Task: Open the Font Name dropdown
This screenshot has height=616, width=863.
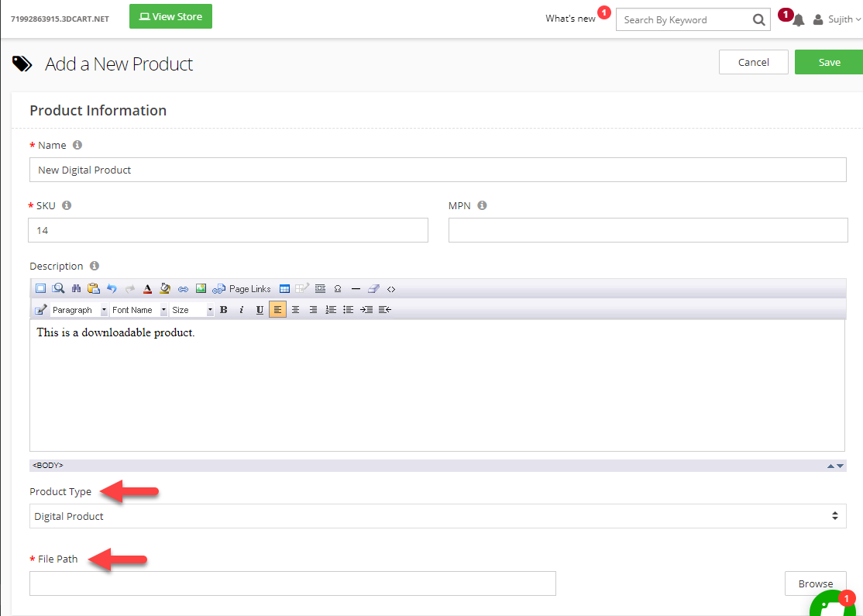Action: (x=139, y=310)
